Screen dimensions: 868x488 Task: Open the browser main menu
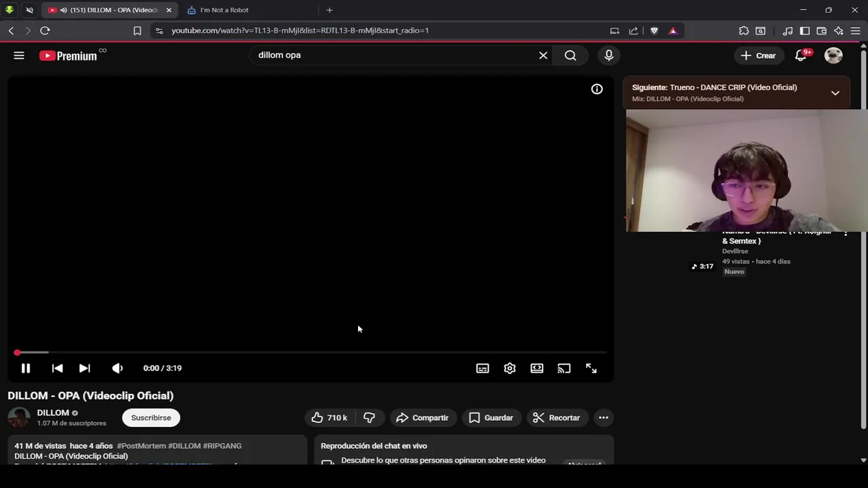click(x=855, y=30)
